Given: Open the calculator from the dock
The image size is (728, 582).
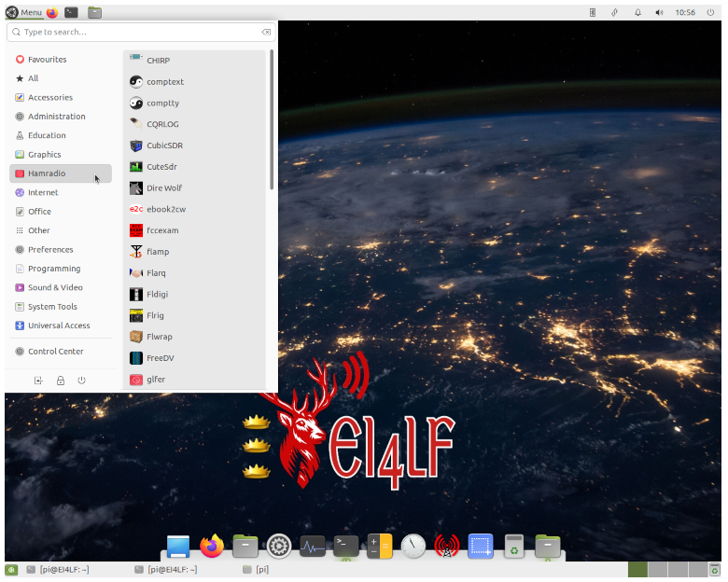Looking at the screenshot, I should click(379, 546).
